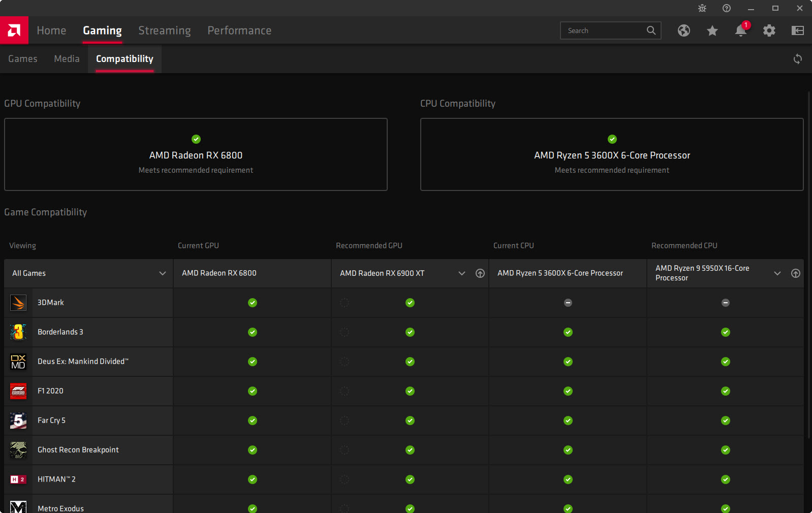Open favorites star icon
This screenshot has height=513, width=812.
point(712,31)
